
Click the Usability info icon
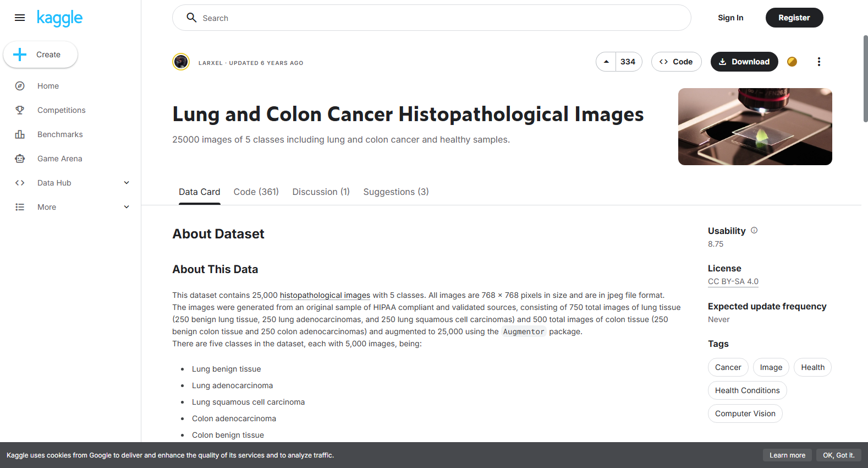point(754,230)
